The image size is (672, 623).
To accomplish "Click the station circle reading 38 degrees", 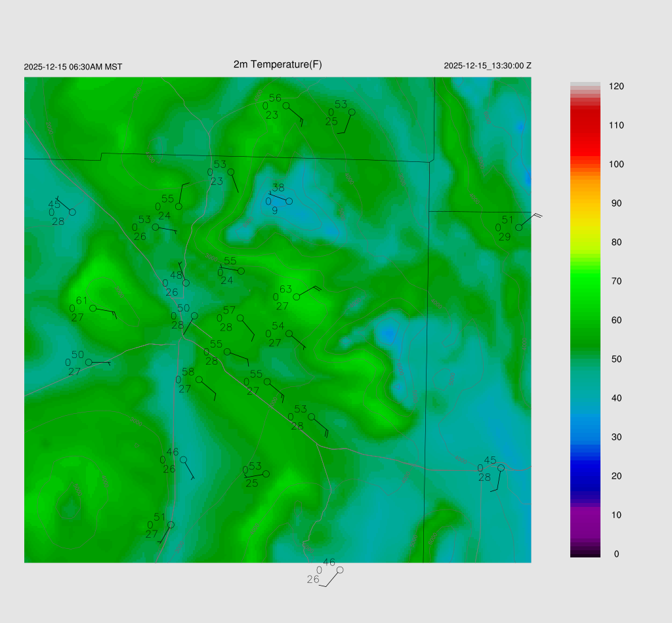I will pos(289,201).
